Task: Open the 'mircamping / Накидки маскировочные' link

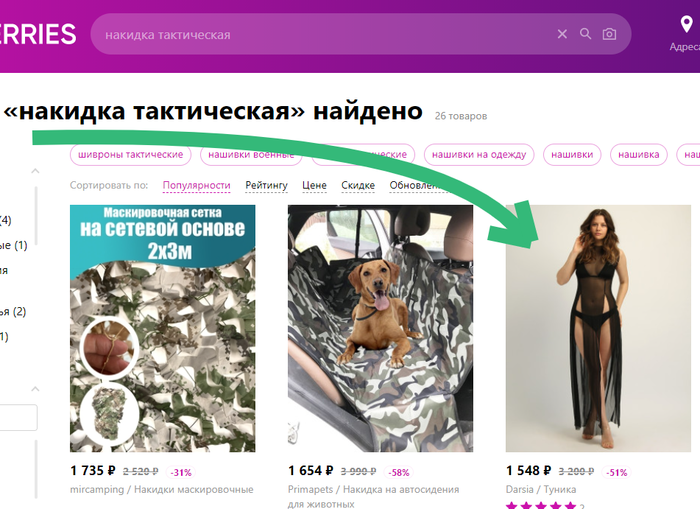Action: [x=162, y=489]
